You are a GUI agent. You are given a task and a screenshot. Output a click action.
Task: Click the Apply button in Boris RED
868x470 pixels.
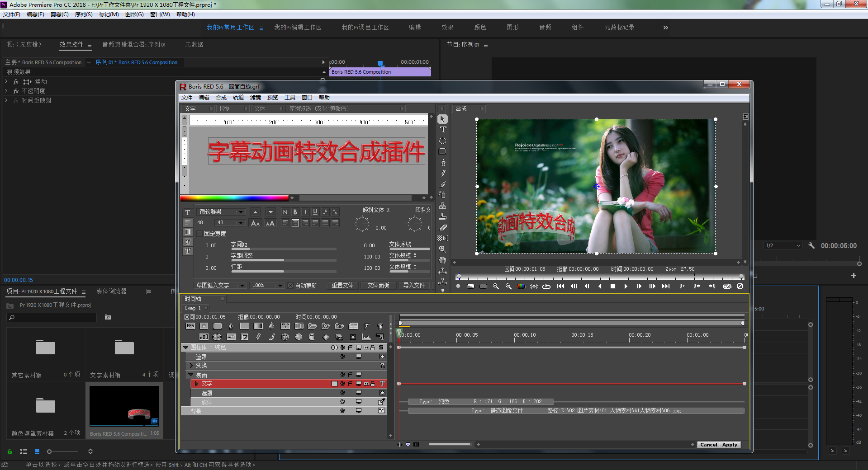coord(730,445)
